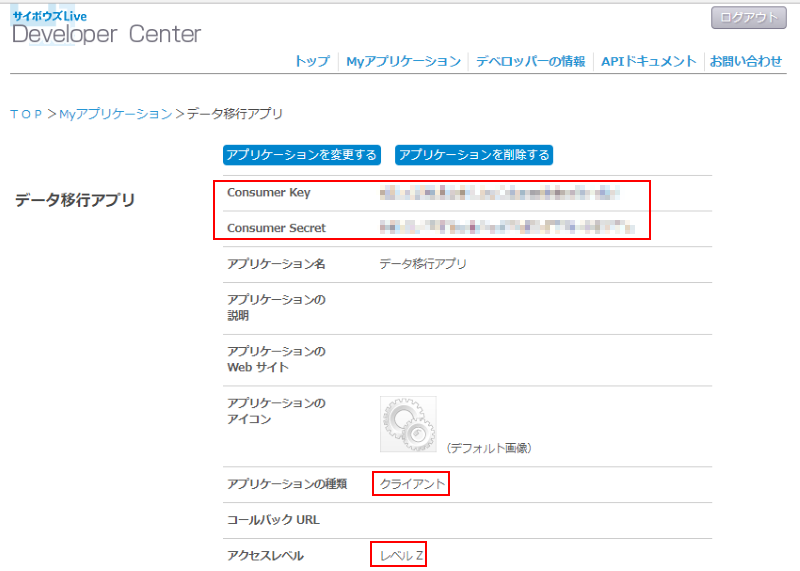Open the APIドキュメント menu item
800x571 pixels.
pos(648,61)
